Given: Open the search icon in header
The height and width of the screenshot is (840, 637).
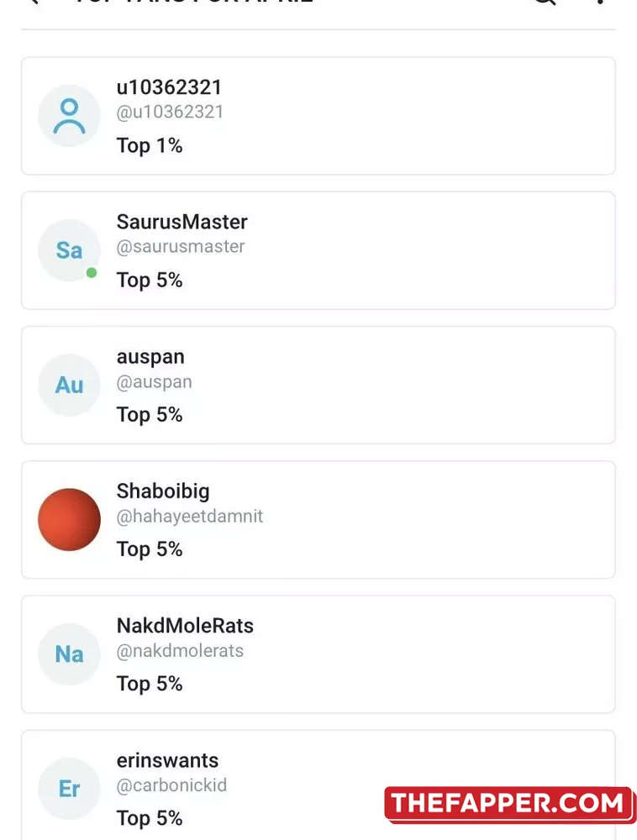Looking at the screenshot, I should pyautogui.click(x=545, y=2).
